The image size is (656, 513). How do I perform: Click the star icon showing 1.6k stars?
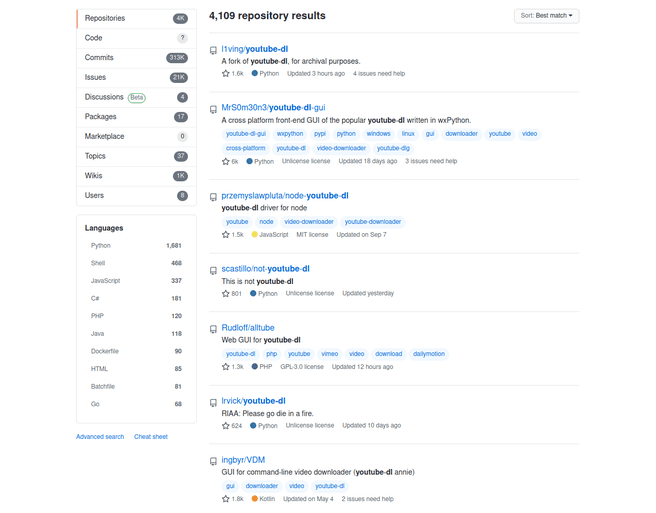click(x=226, y=74)
